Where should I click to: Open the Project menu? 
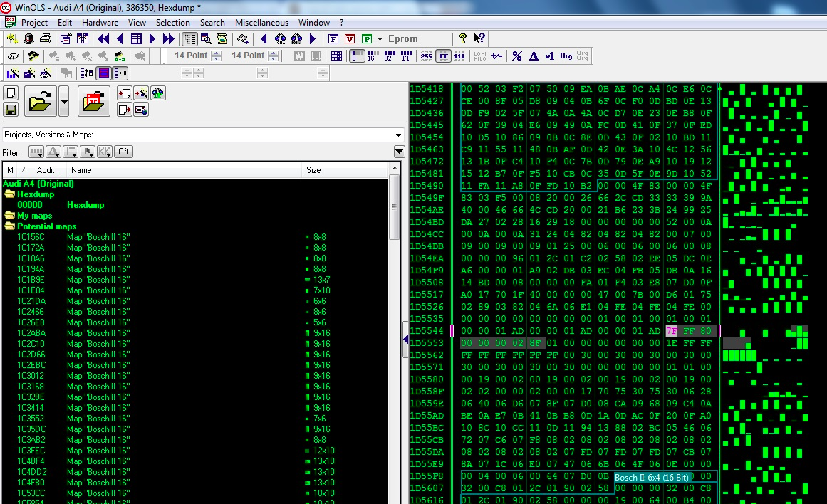(x=34, y=23)
